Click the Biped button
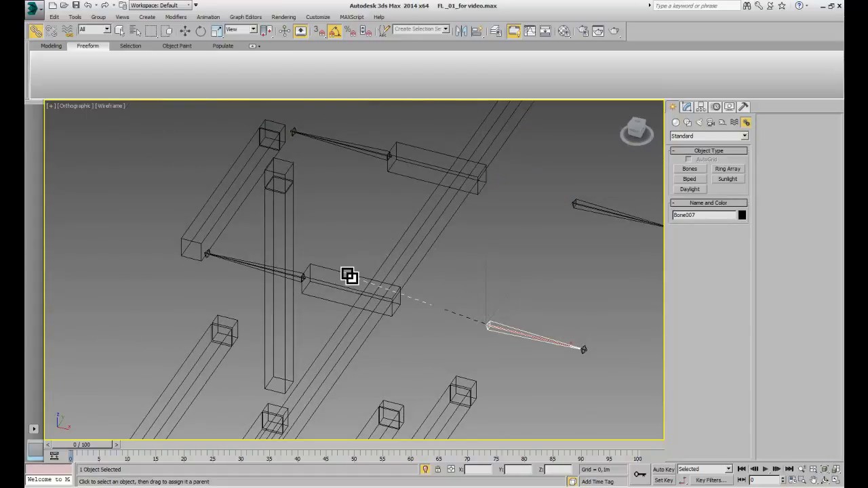 coord(690,179)
